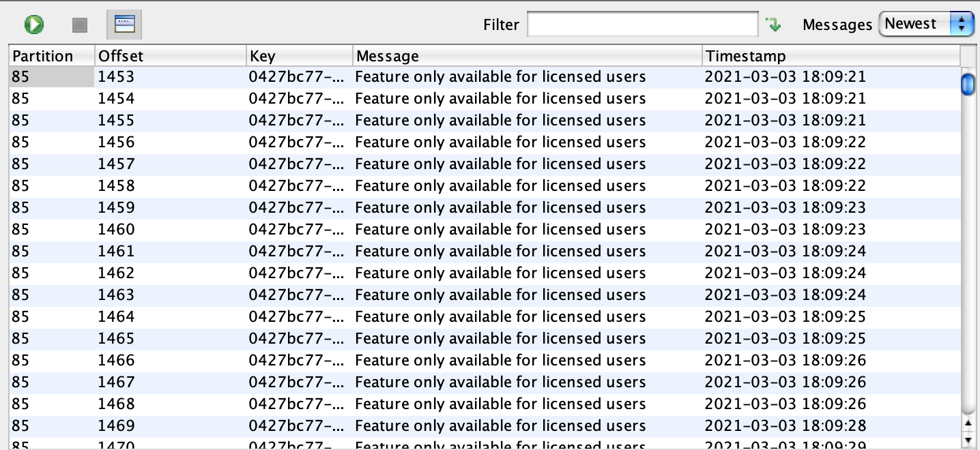Select the row with offset 1453

point(116,77)
